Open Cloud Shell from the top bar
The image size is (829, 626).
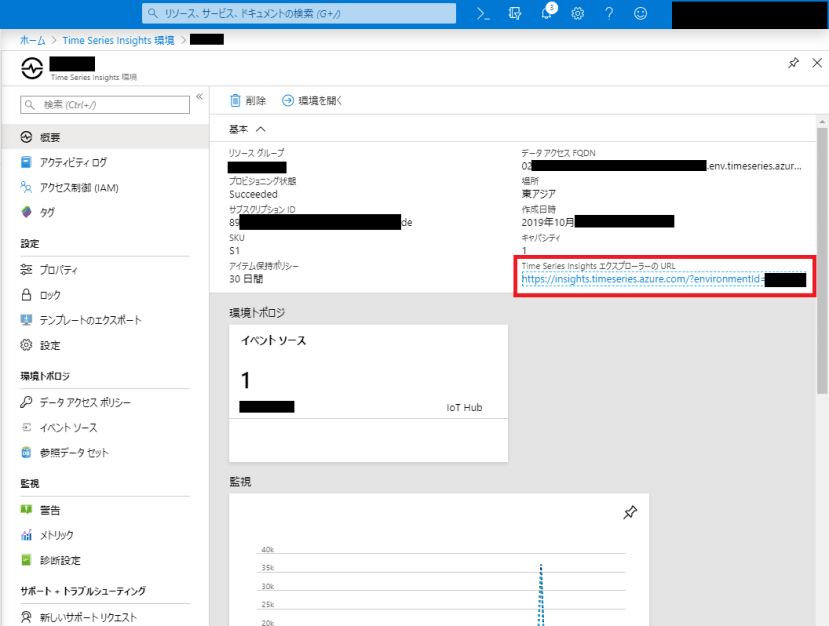[x=483, y=14]
